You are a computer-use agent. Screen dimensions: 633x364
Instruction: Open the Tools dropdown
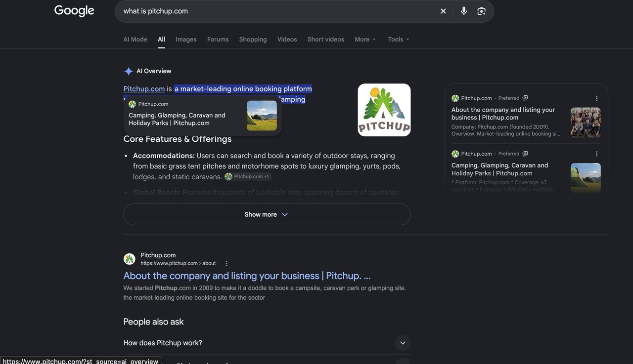(x=399, y=40)
